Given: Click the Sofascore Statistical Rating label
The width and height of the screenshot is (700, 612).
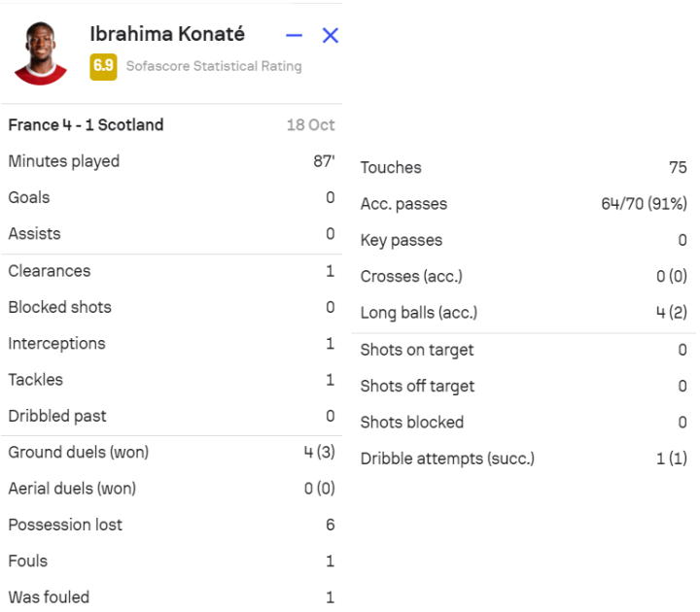Looking at the screenshot, I should click(x=214, y=66).
